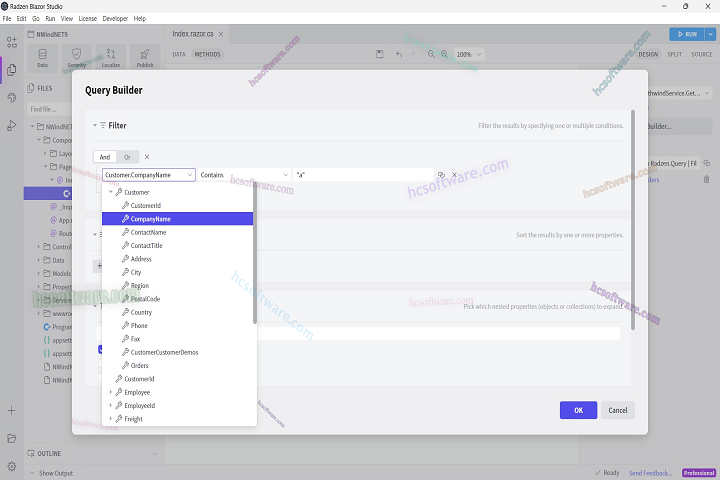Image resolution: width=720 pixels, height=480 pixels.
Task: Open the 100% zoom level dropdown
Action: tap(469, 54)
